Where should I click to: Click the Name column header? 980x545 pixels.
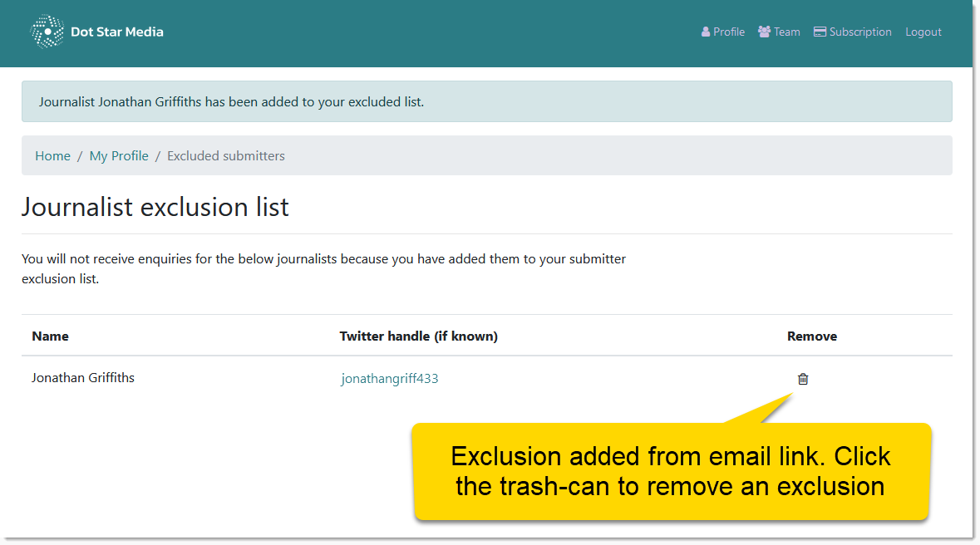(50, 336)
